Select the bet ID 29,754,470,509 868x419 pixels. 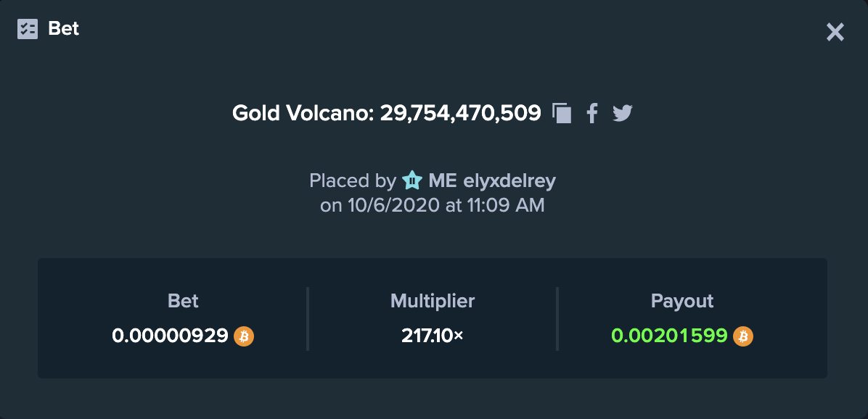[x=460, y=113]
